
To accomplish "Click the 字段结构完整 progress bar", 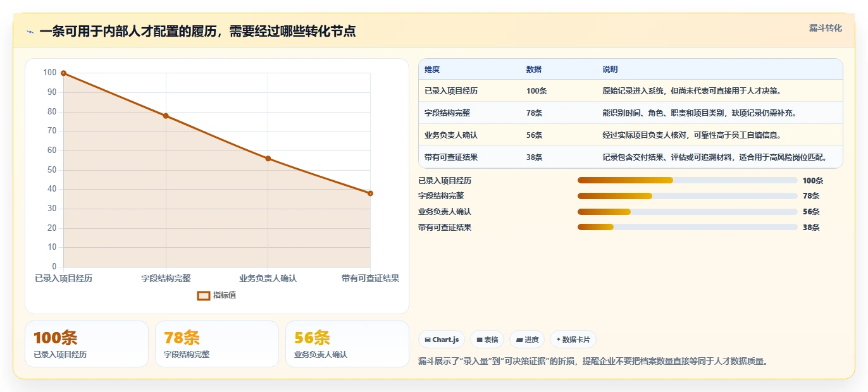I will click(687, 196).
